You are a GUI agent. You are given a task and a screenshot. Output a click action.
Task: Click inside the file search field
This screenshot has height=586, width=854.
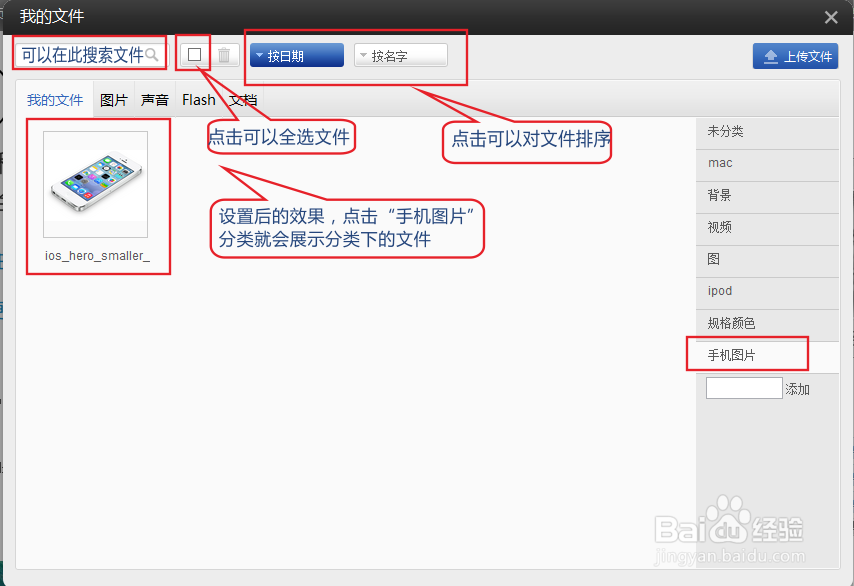coord(91,55)
